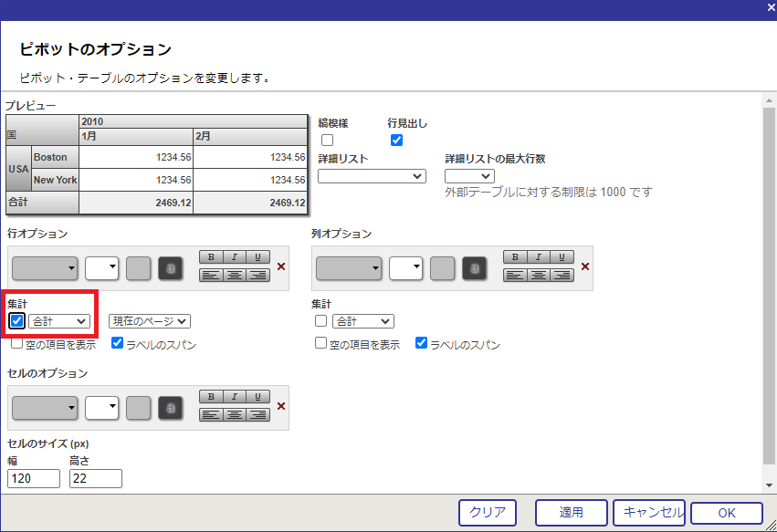
Task: Open 詳細リストの最大行数 dropdown
Action: pyautogui.click(x=469, y=176)
